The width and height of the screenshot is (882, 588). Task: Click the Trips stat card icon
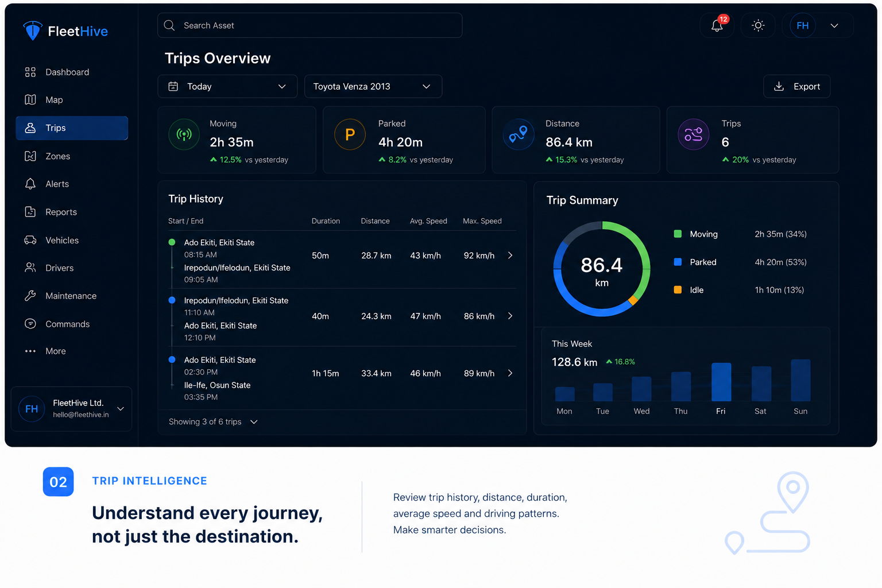(x=693, y=134)
